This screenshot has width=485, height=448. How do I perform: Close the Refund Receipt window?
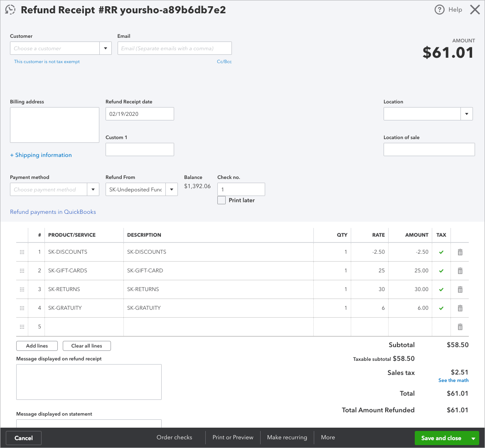point(475,10)
